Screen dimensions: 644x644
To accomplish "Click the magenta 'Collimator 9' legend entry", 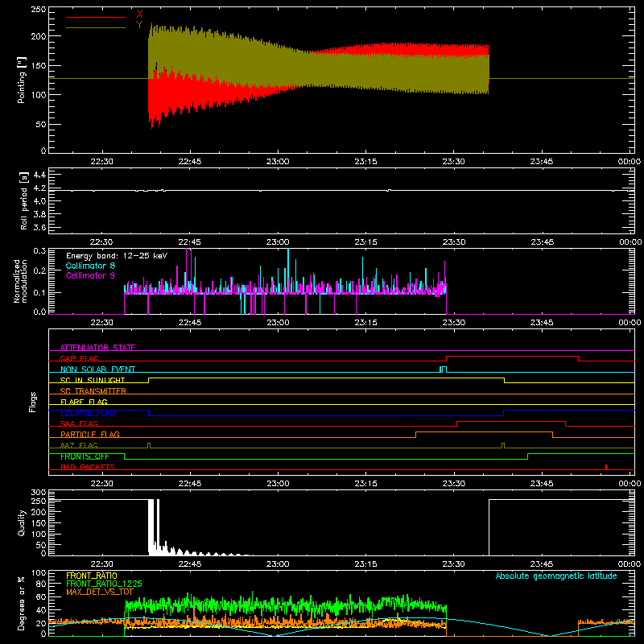I will tap(90, 275).
